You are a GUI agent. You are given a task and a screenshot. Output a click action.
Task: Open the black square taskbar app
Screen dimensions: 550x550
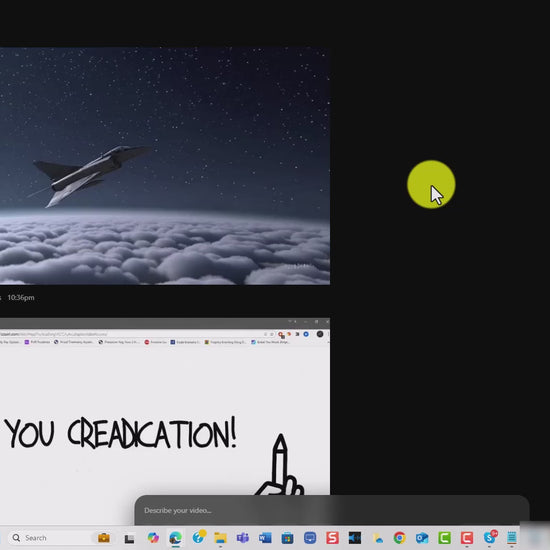pos(355,538)
